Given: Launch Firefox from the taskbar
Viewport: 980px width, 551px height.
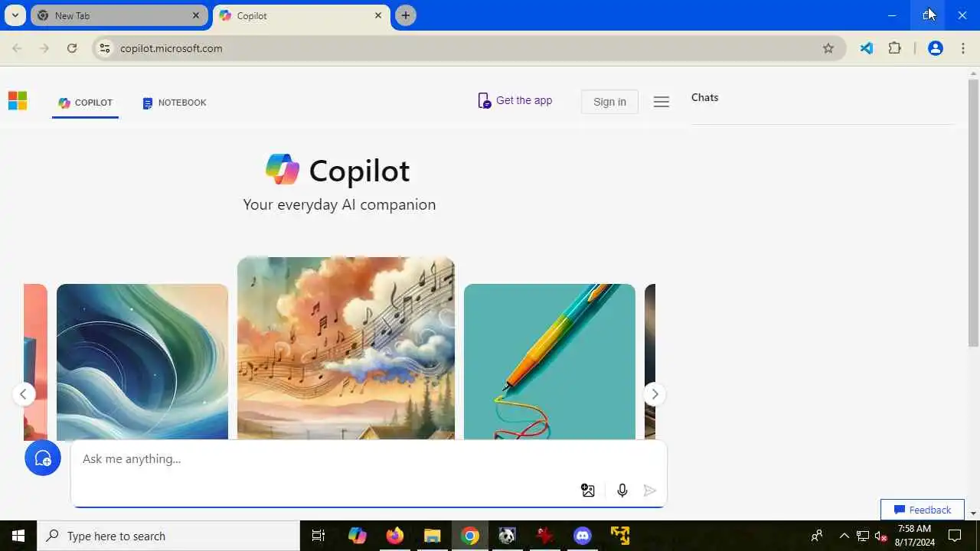Looking at the screenshot, I should click(395, 536).
